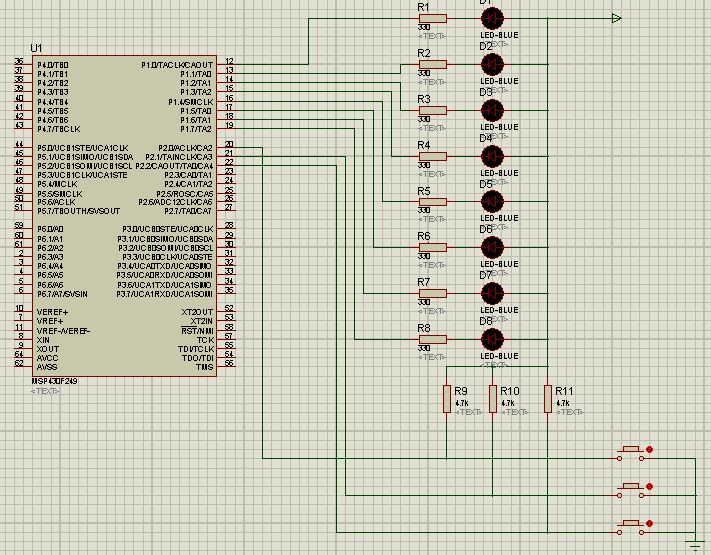The width and height of the screenshot is (711, 555).
Task: Click pin label VEREF+
Action: click(x=52, y=312)
